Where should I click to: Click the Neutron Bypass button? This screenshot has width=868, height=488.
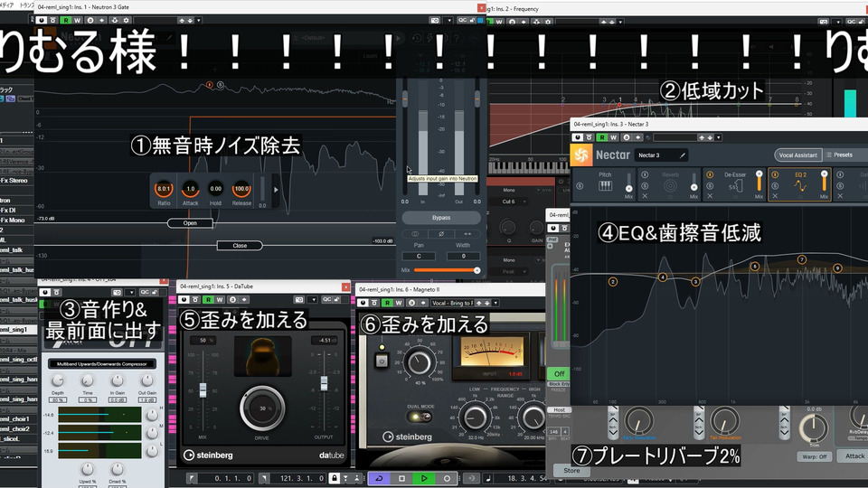pyautogui.click(x=441, y=218)
